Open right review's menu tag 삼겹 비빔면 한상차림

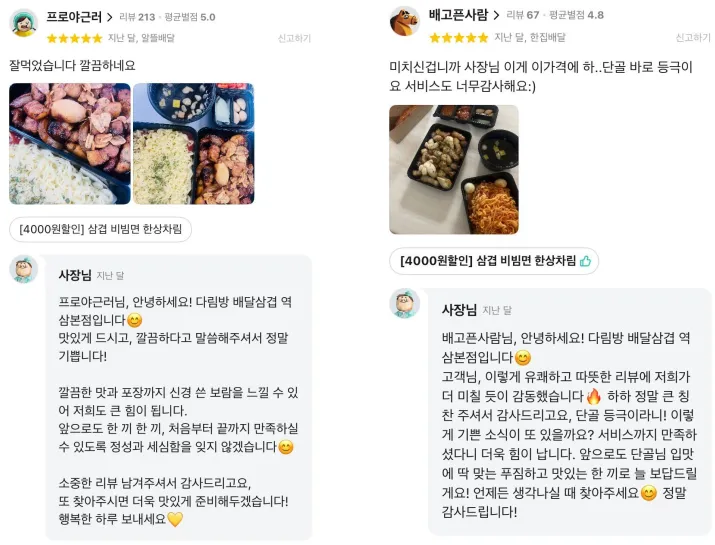(x=494, y=261)
